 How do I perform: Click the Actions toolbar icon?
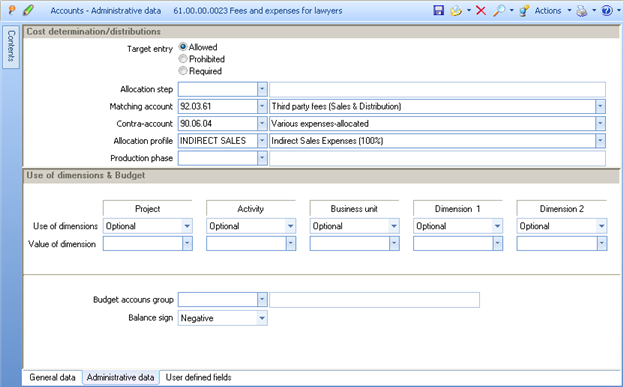pyautogui.click(x=524, y=11)
